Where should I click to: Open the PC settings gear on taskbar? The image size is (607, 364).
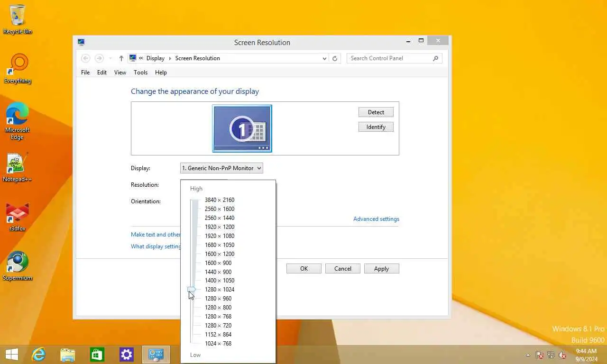click(x=127, y=355)
